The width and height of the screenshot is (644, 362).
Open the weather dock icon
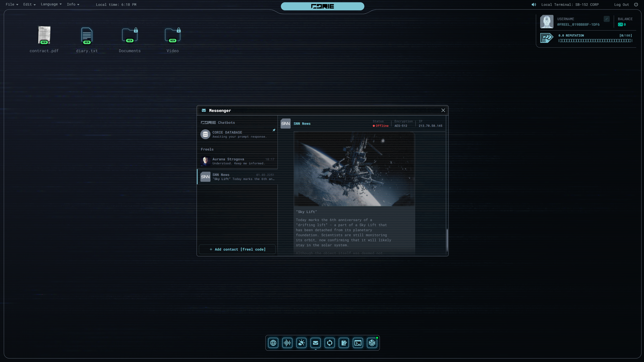(301, 343)
